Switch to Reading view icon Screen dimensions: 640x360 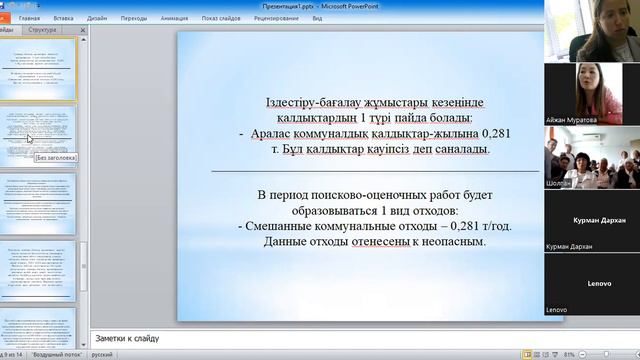click(x=545, y=355)
